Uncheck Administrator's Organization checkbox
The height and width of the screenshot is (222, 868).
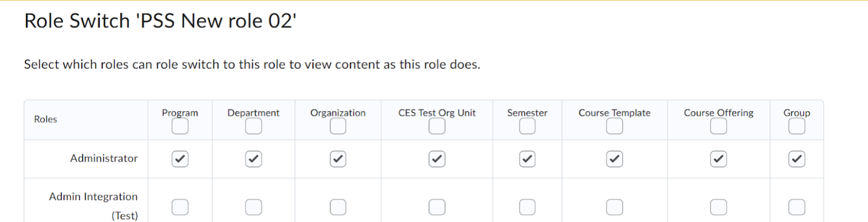coord(338,159)
